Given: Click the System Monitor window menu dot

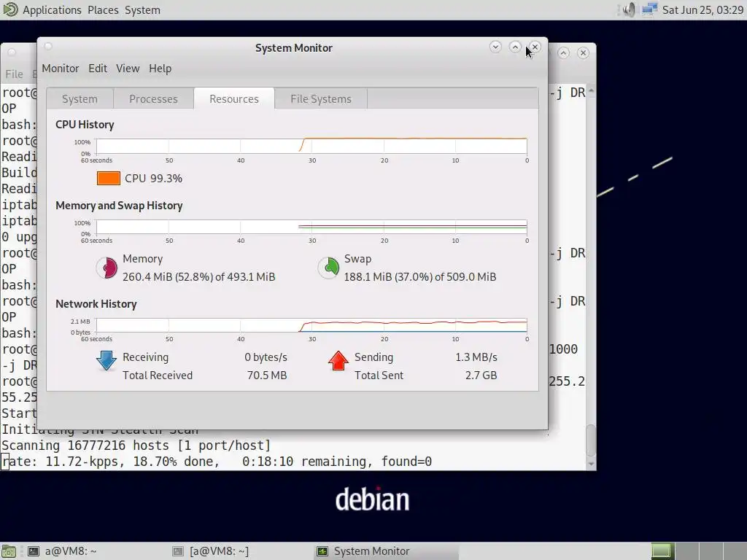Looking at the screenshot, I should (x=48, y=46).
